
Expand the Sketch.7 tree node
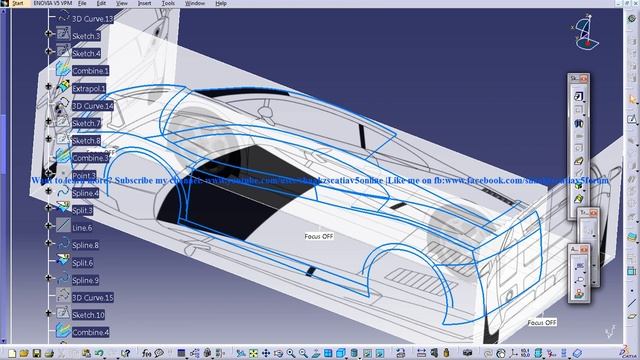[49, 121]
